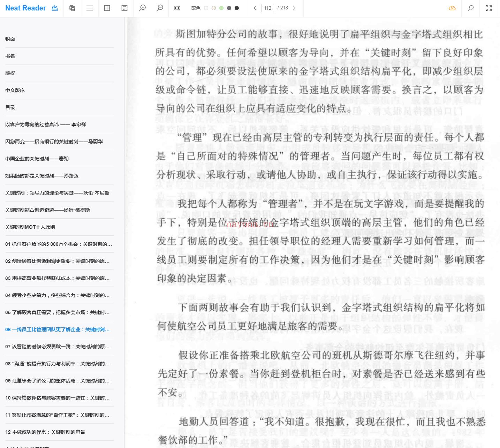The image size is (500, 448).
Task: Open the 书名 chapter
Action: tap(60, 56)
